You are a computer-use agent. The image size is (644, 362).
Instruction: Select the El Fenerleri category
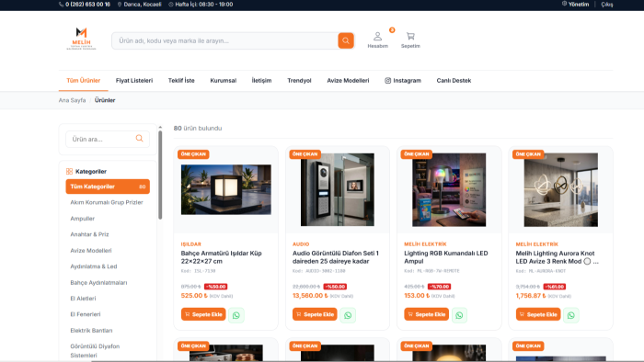point(85,314)
